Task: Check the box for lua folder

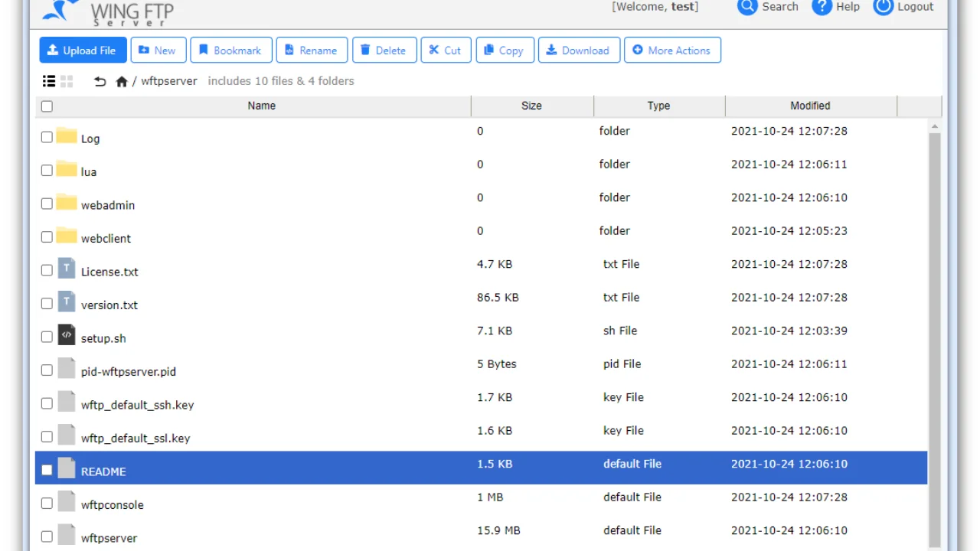Action: [x=47, y=170]
